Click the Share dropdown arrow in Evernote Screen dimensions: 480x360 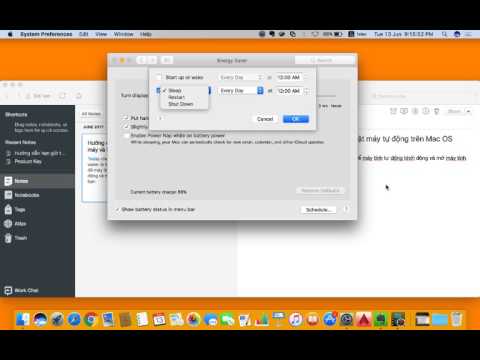pos(468,111)
